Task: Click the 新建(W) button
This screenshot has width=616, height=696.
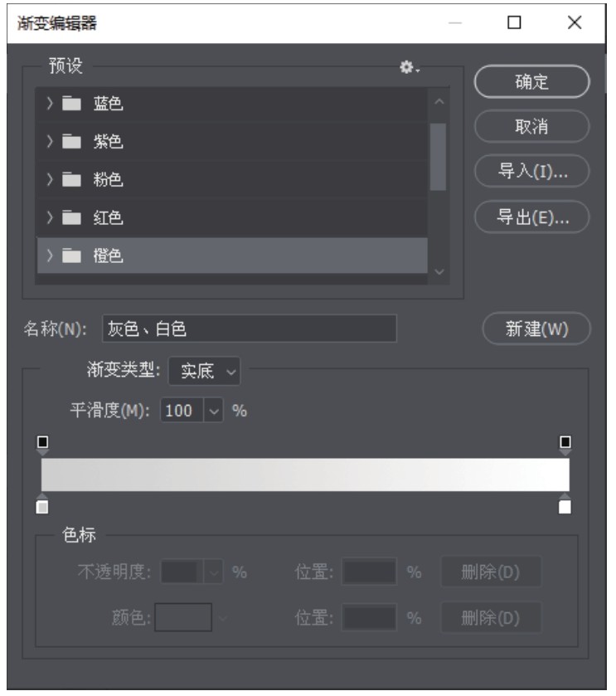Action: 536,329
